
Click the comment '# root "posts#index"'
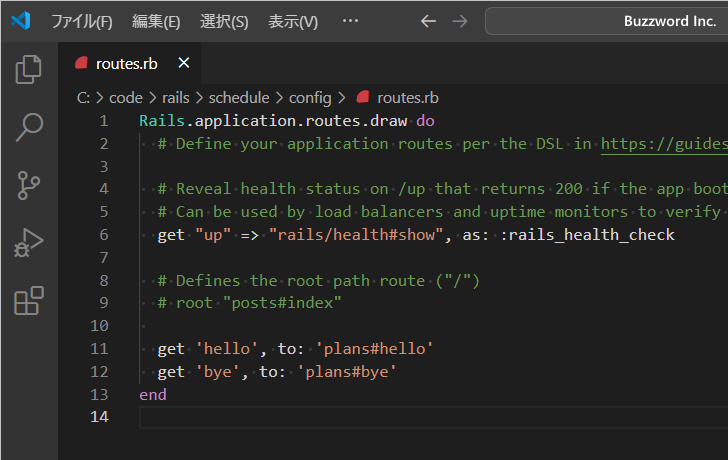[x=249, y=303]
